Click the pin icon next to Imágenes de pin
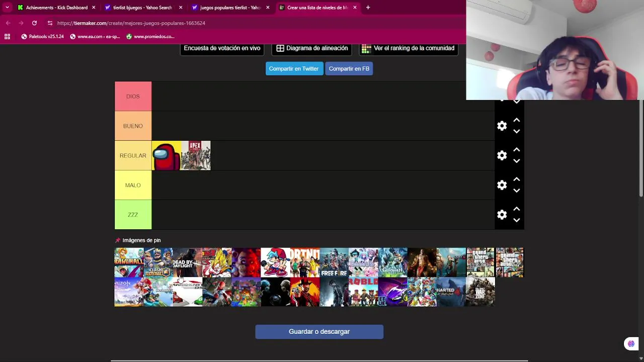This screenshot has width=644, height=362. point(118,240)
